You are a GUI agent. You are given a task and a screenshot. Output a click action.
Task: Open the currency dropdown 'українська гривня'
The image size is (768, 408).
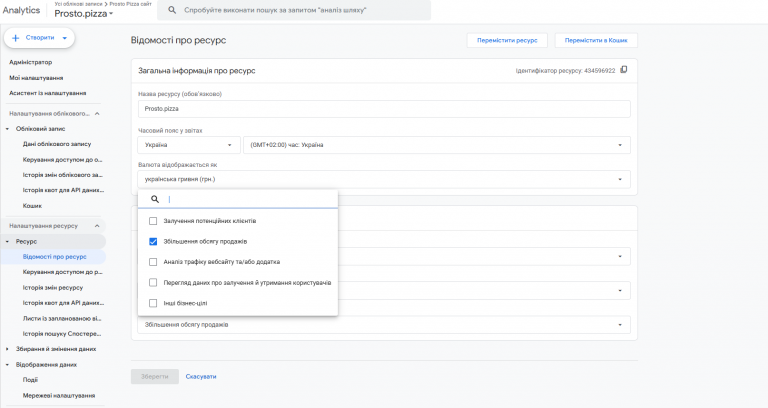pos(384,179)
